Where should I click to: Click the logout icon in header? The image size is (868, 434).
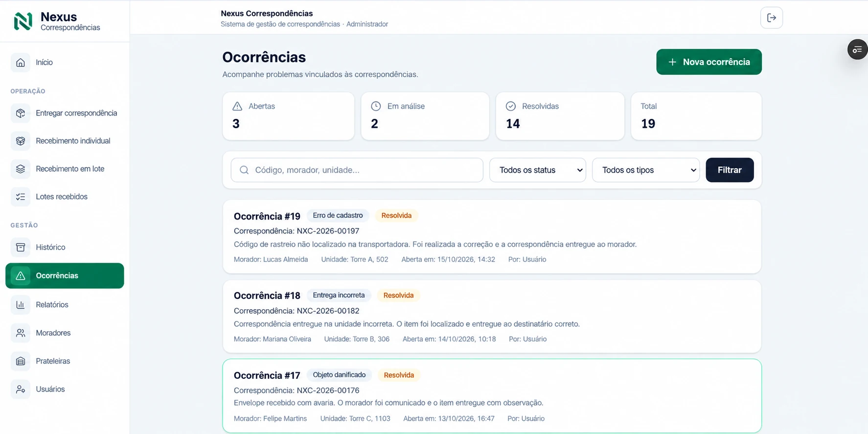tap(772, 18)
